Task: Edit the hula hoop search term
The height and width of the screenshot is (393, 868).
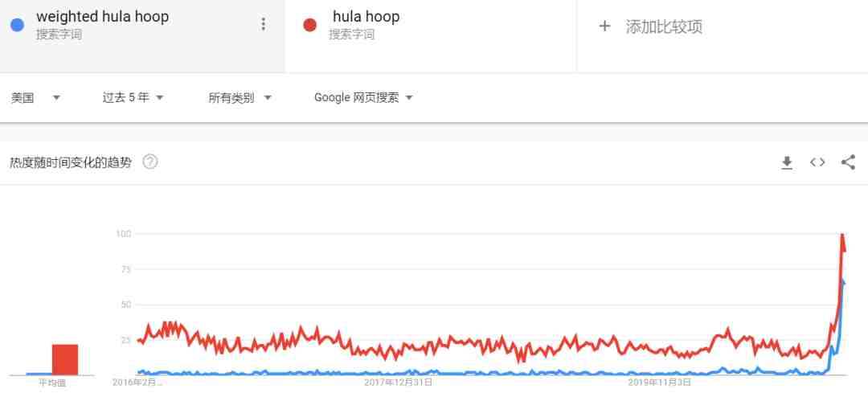Action: click(x=366, y=17)
